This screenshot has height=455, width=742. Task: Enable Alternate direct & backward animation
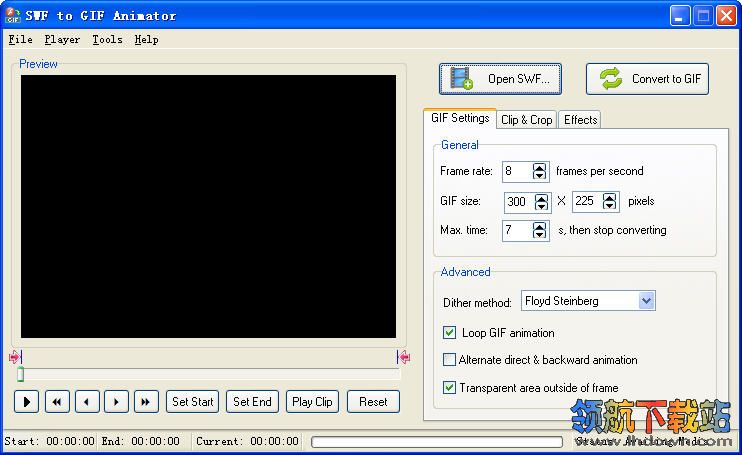point(449,359)
